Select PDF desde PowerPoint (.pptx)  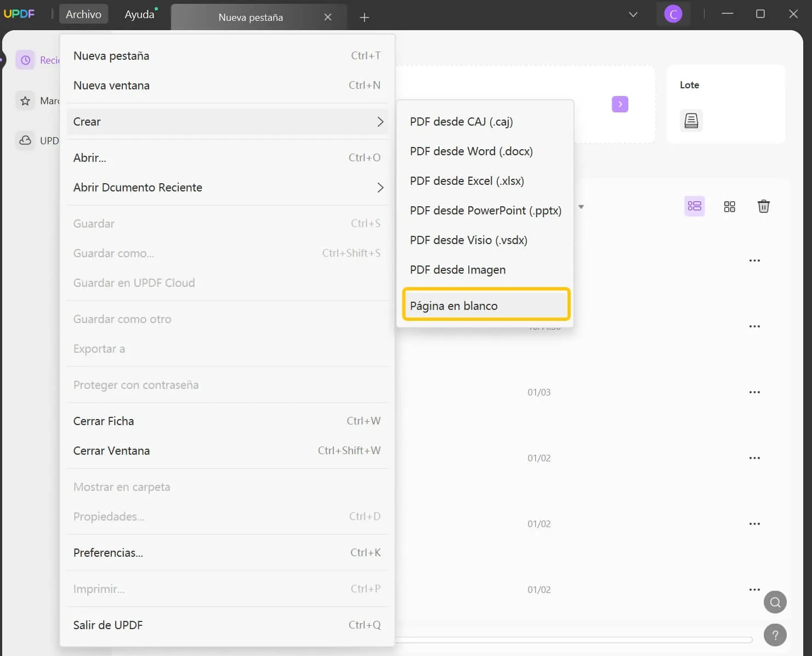tap(485, 211)
